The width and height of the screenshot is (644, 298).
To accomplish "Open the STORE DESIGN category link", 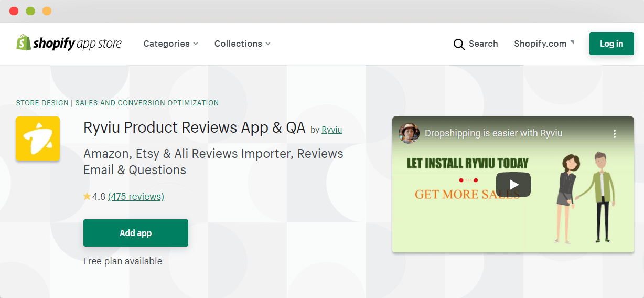I will (x=42, y=103).
